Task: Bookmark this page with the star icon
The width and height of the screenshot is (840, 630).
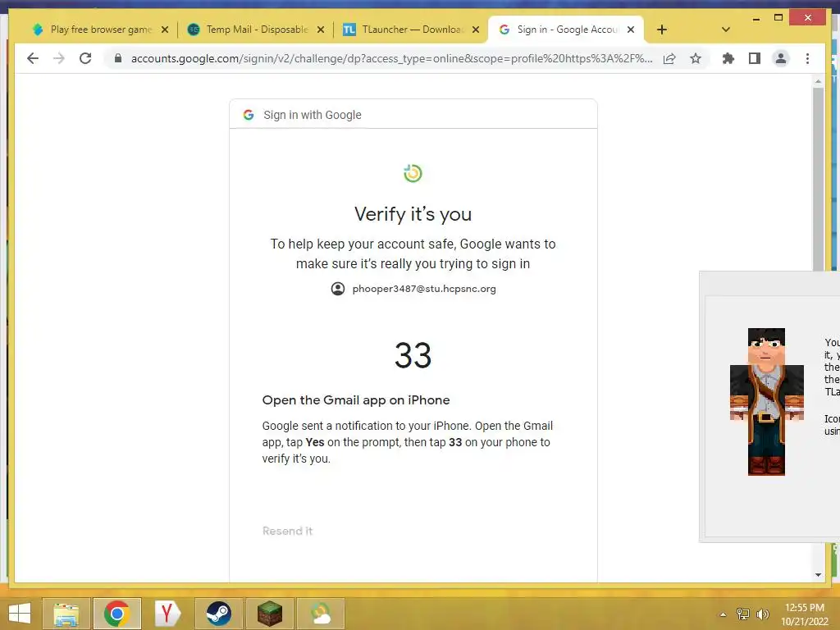Action: [x=696, y=58]
